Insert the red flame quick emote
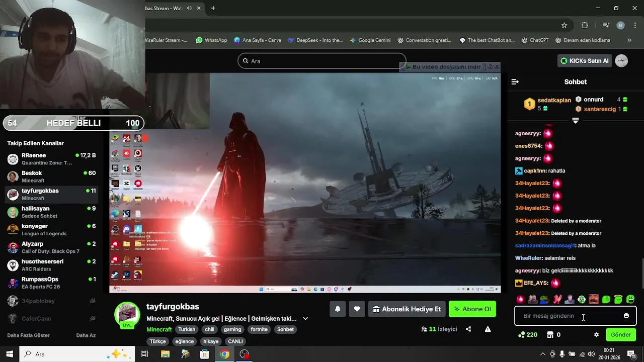The image size is (644, 362). 520,300
